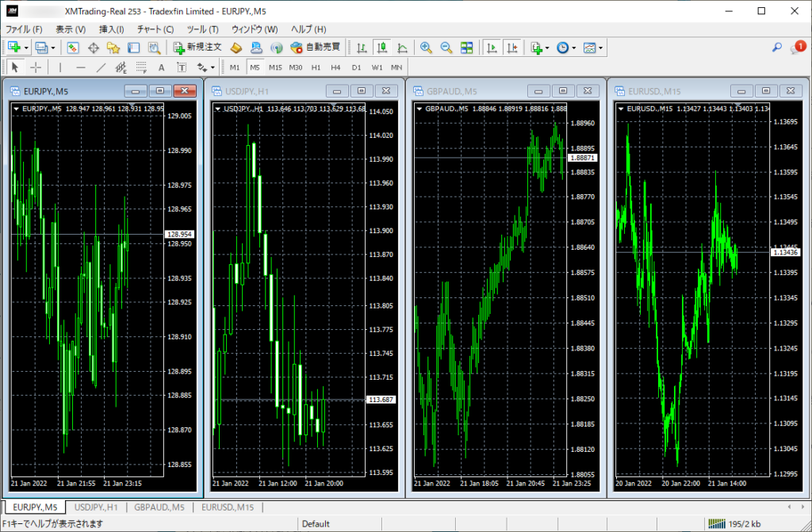Viewport: 812px width, 532px height.
Task: Open the notification bubble showing 1 alert
Action: [x=799, y=47]
